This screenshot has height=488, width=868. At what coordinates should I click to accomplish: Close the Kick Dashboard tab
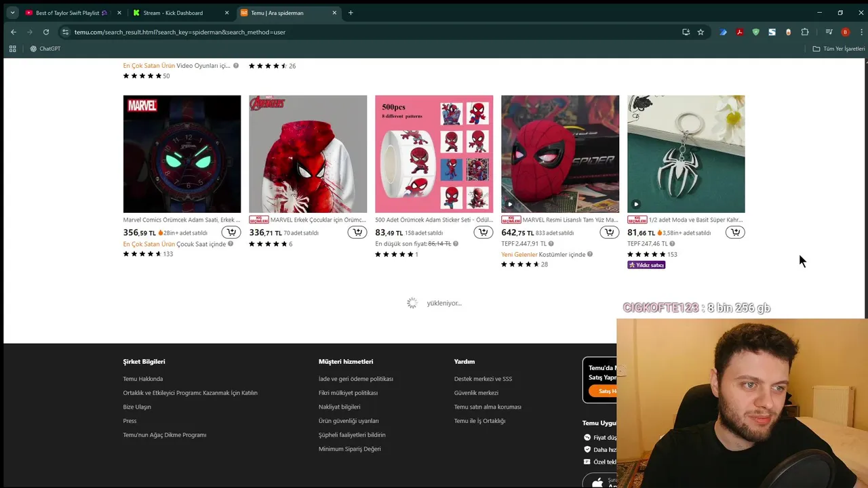tap(226, 13)
